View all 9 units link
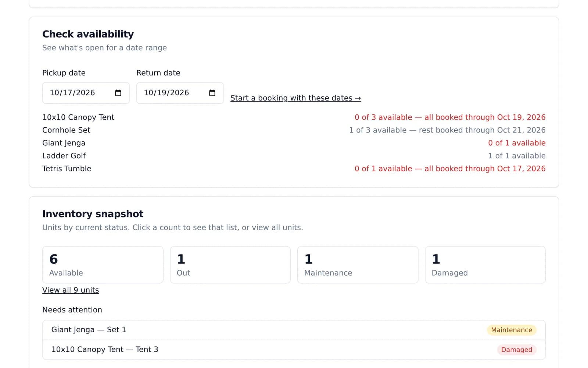Viewport: 588px width, 368px height. pyautogui.click(x=71, y=290)
